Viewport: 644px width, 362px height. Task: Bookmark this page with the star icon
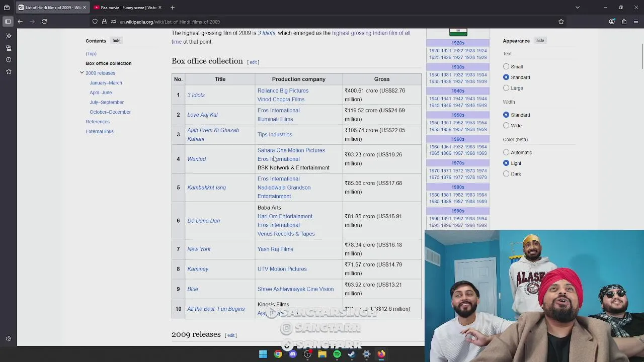tap(561, 22)
